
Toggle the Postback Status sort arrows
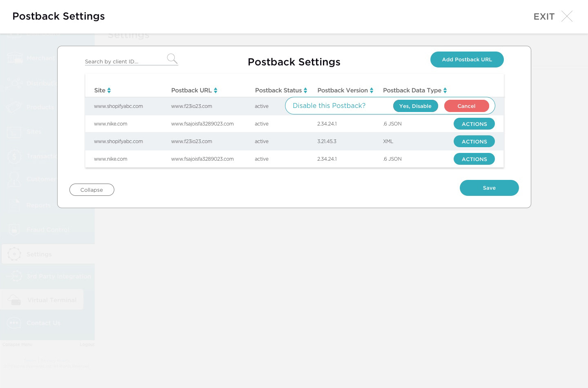click(305, 90)
